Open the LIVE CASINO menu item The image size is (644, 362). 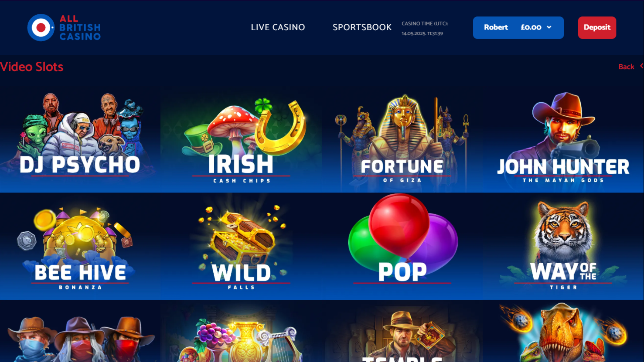click(x=278, y=27)
